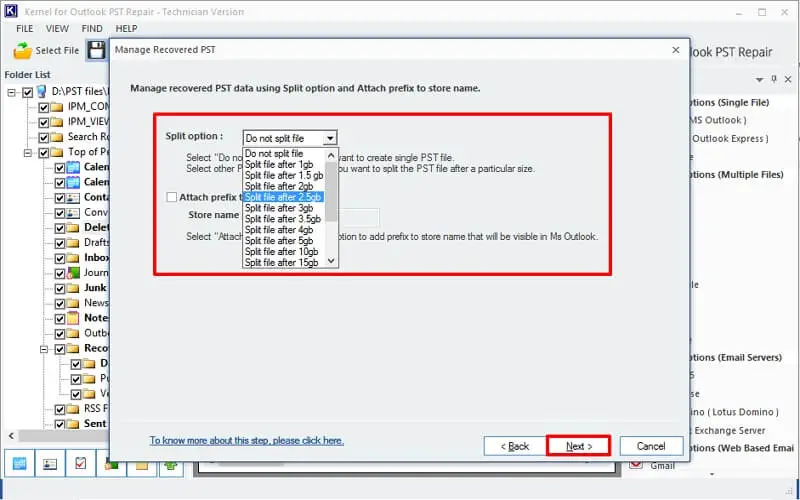Enable the Attach prefix checkbox
Screen dimensions: 800x500
[x=171, y=197]
